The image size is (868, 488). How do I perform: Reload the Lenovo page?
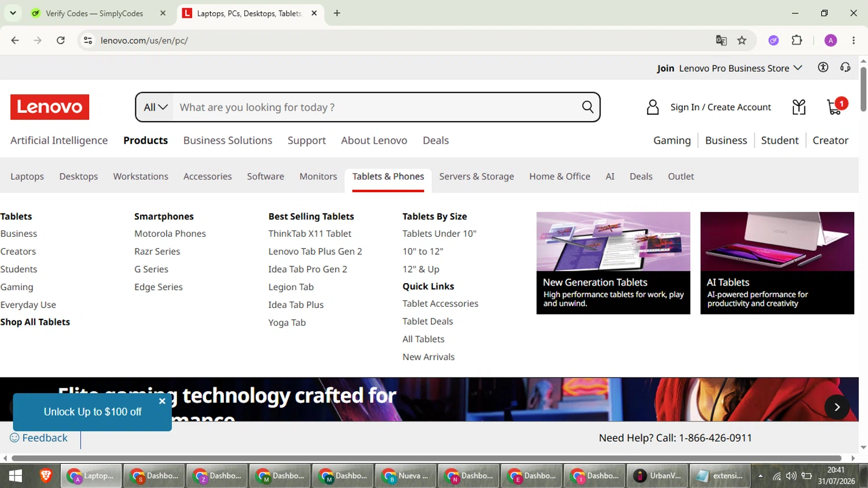61,41
